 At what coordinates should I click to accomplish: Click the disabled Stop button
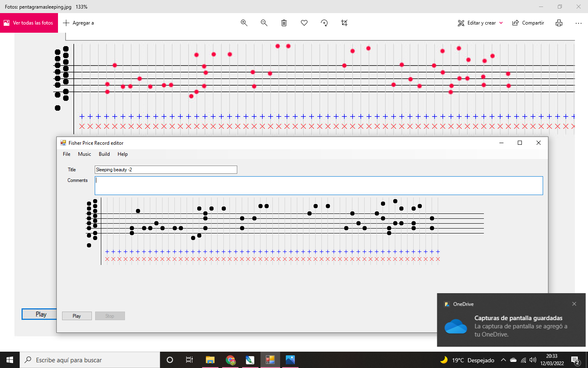point(110,316)
